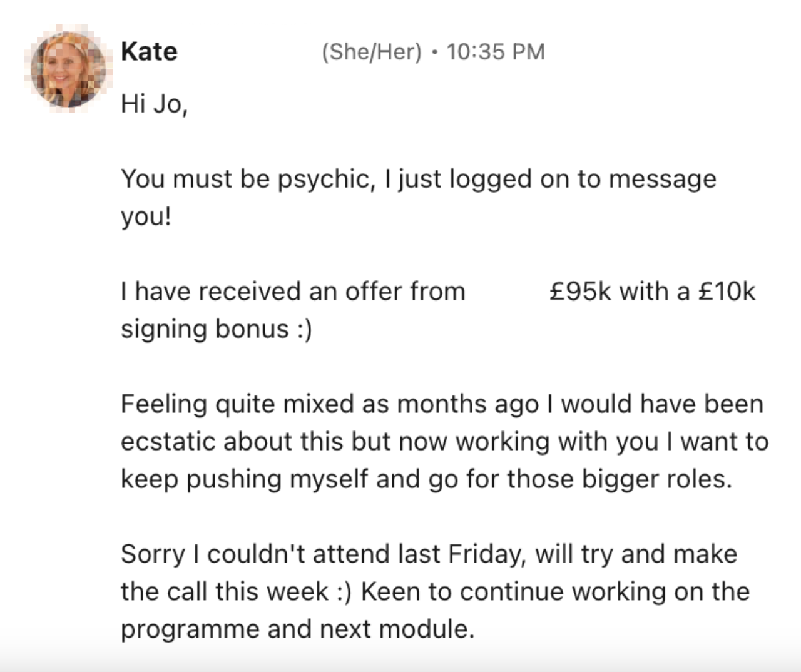Click the "signing bonus :)" line
Image resolution: width=801 pixels, height=672 pixels.
(216, 329)
